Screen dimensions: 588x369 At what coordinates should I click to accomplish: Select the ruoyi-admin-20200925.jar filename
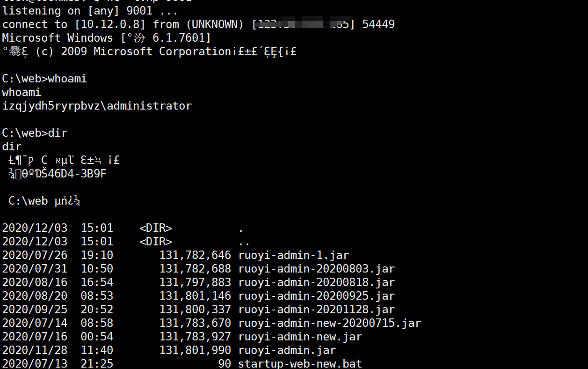point(316,296)
